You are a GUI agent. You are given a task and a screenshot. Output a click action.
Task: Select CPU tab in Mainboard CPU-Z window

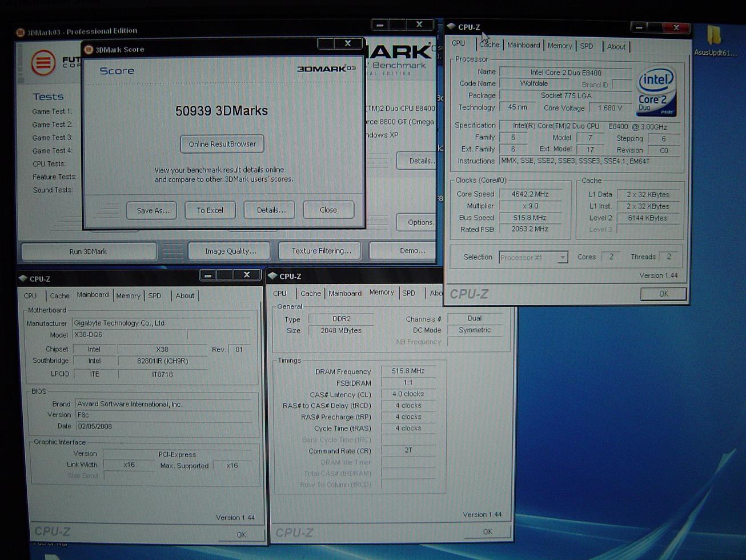click(x=30, y=296)
